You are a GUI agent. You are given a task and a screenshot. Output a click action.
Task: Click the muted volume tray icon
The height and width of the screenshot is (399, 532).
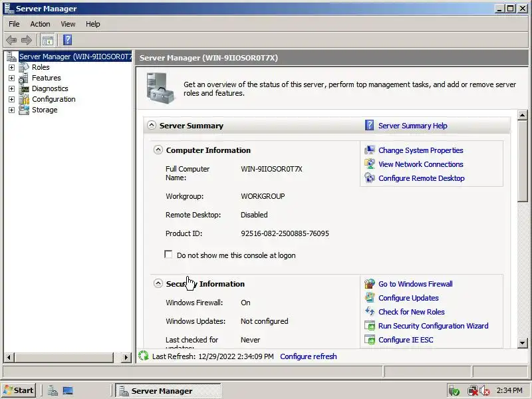coord(485,391)
